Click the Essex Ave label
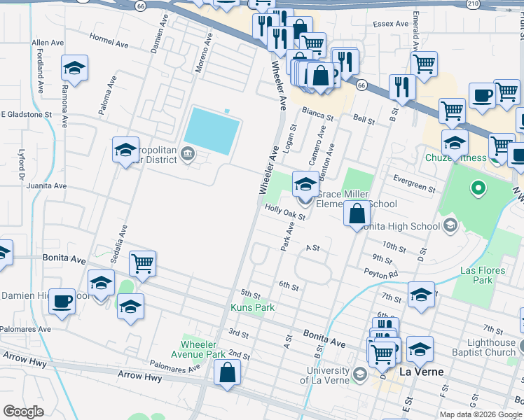524x420 pixels. tap(391, 24)
